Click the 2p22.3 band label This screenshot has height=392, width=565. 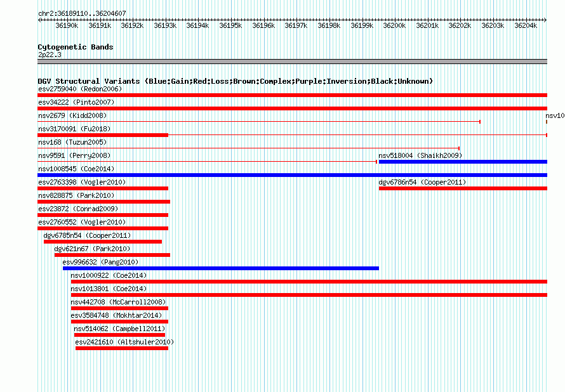[x=50, y=55]
